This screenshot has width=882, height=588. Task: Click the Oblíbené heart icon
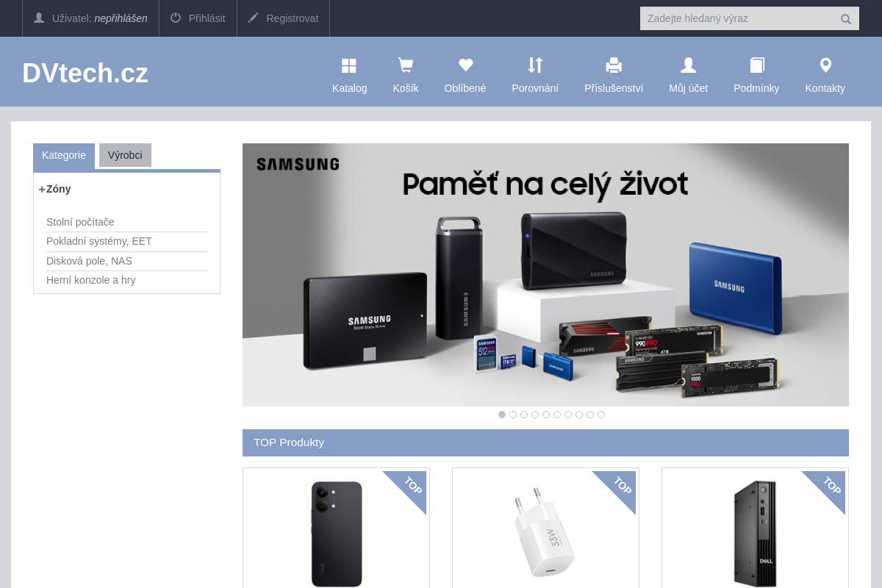pyautogui.click(x=465, y=65)
